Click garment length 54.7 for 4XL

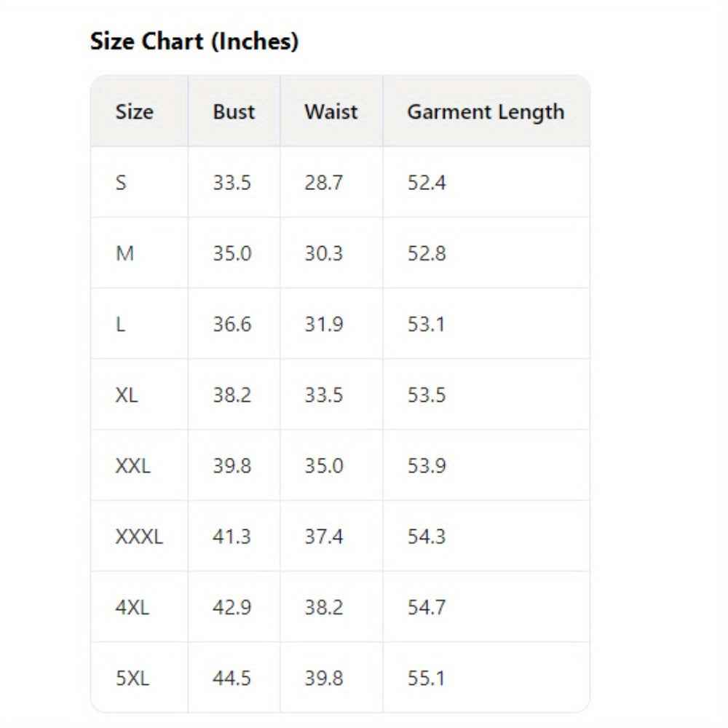point(426,608)
